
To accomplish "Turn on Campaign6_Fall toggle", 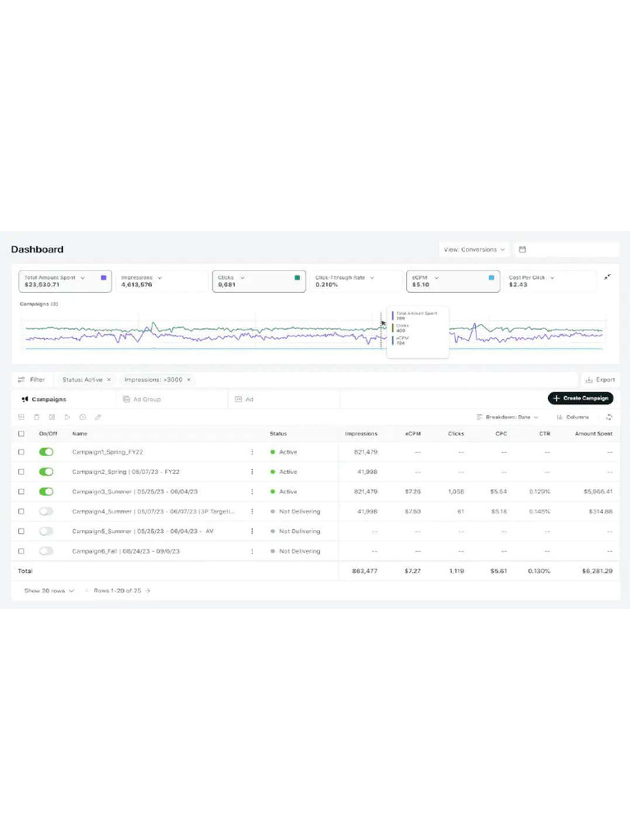I will pyautogui.click(x=46, y=550).
